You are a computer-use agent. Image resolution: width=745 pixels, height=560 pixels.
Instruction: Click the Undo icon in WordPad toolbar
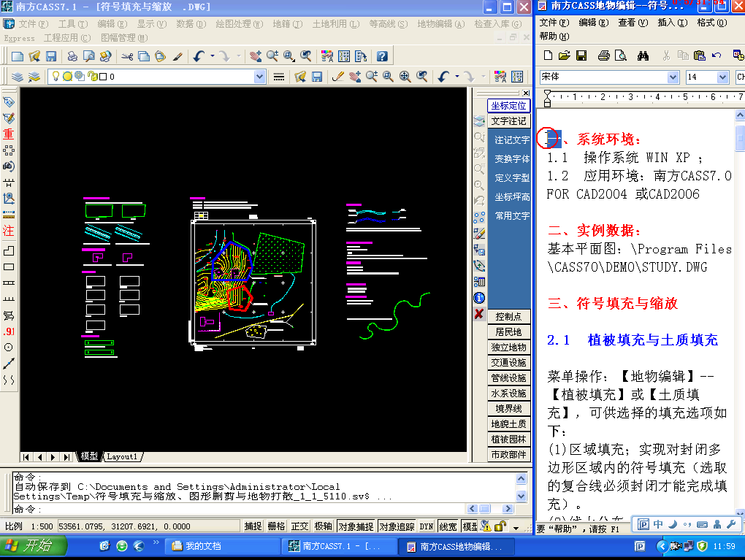pyautogui.click(x=717, y=55)
